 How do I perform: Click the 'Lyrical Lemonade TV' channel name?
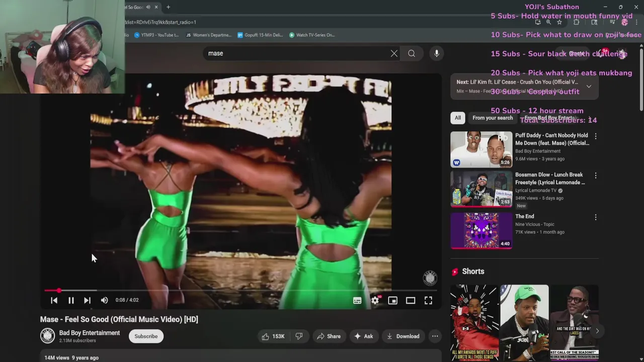(x=536, y=191)
